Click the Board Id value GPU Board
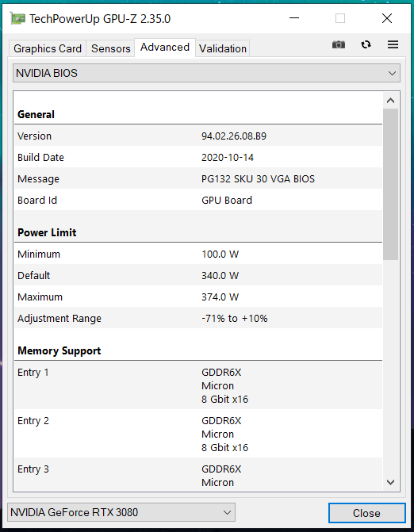Screen dimensions: 414x532 [x=227, y=200]
